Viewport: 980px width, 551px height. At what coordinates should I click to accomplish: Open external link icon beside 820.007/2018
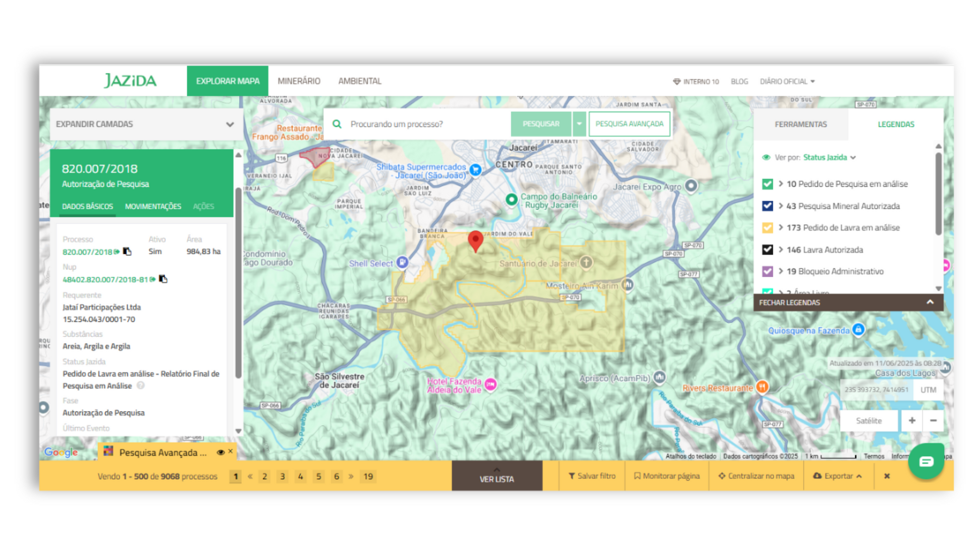117,252
